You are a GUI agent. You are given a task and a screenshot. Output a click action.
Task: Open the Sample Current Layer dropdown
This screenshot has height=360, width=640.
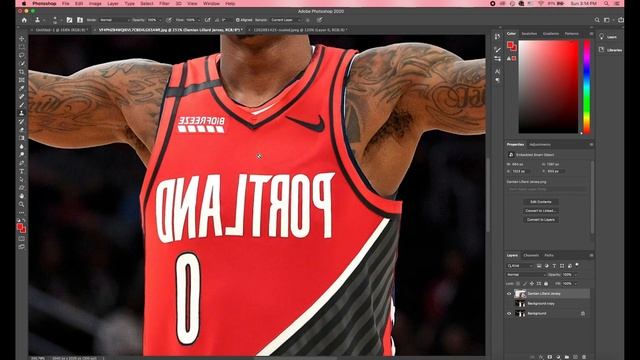coord(286,20)
